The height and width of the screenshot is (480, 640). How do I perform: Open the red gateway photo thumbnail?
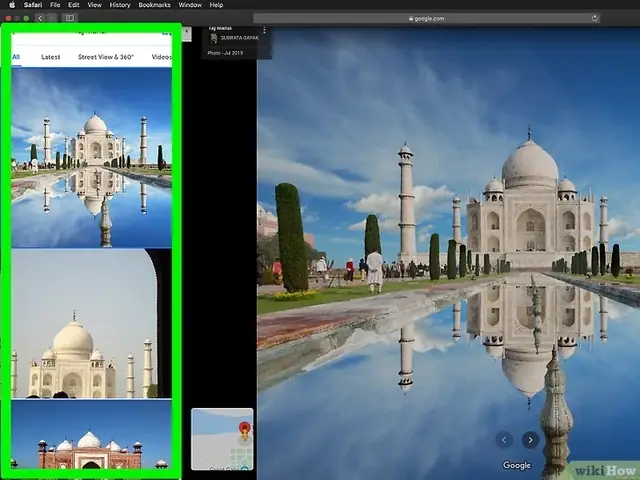click(91, 434)
